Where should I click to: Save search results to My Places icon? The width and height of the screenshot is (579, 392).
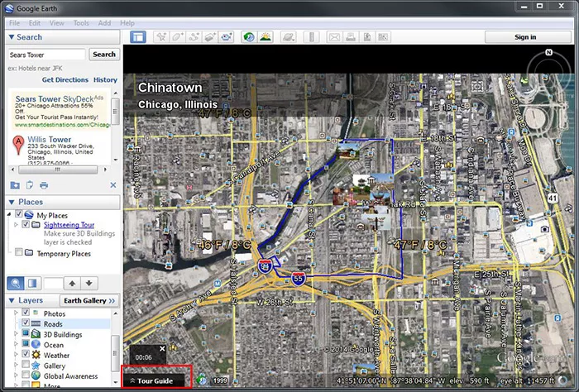pyautogui.click(x=15, y=185)
